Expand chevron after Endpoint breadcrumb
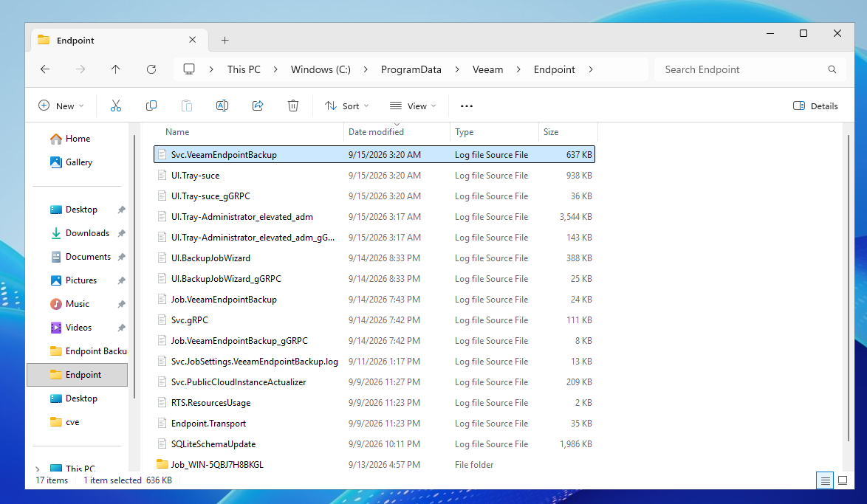 pos(591,69)
